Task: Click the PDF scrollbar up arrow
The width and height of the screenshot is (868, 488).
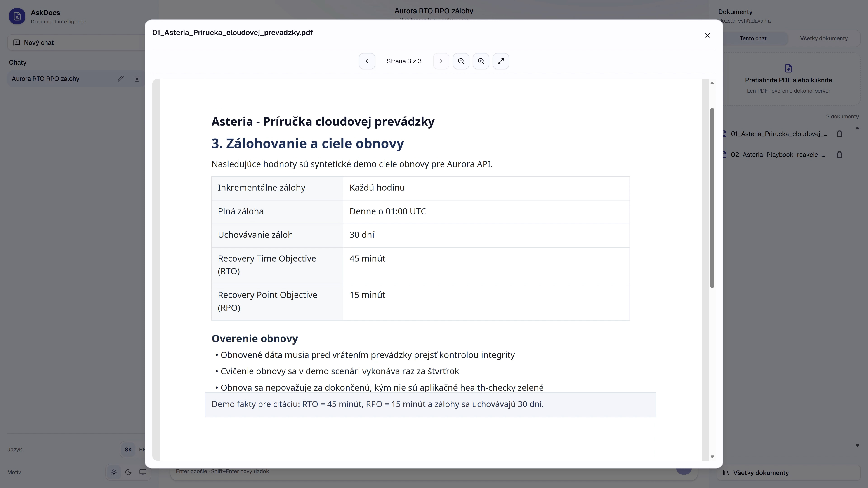Action: point(712,83)
